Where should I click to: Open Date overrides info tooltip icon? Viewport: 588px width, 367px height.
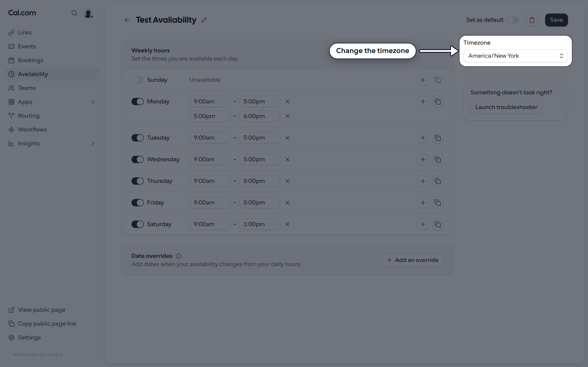pyautogui.click(x=179, y=256)
